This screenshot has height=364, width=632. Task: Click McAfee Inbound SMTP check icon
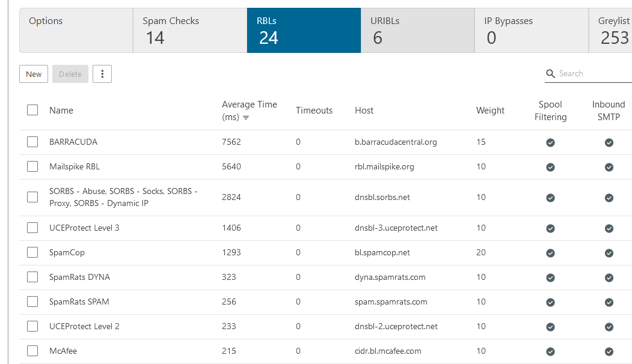point(609,351)
